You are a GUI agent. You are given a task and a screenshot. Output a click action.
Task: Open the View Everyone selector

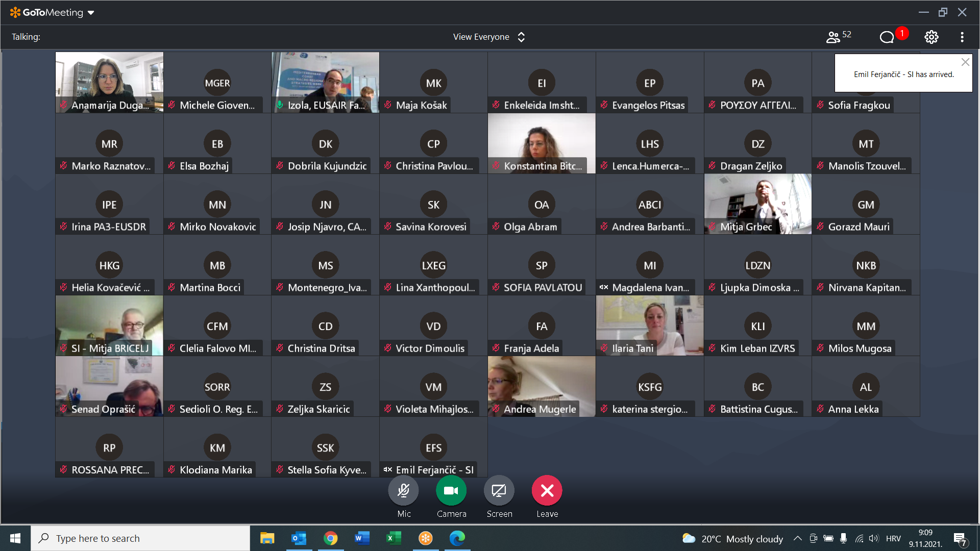tap(488, 37)
